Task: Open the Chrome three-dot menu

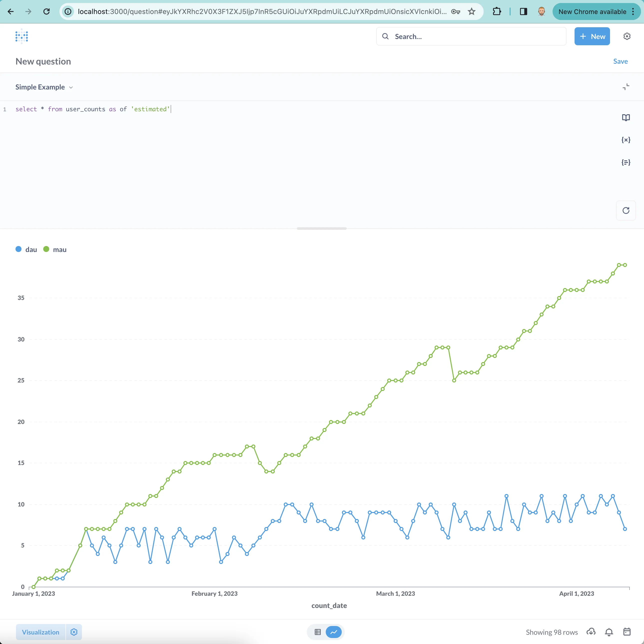Action: pos(633,12)
